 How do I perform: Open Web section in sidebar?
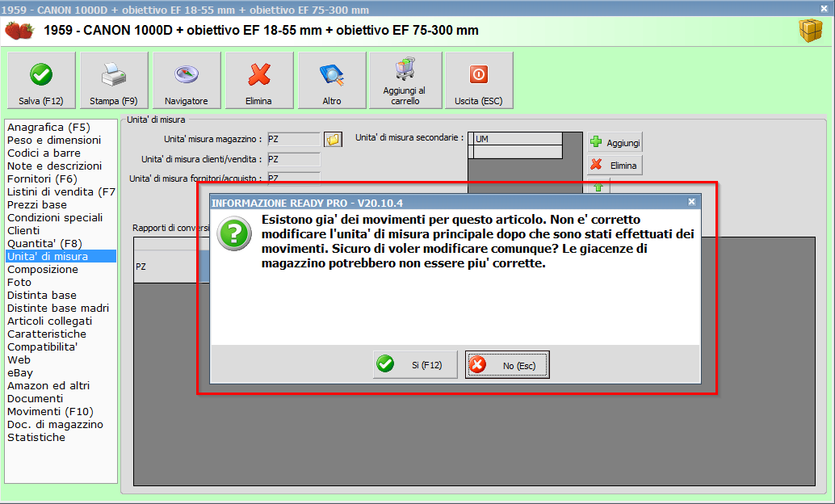[19, 359]
